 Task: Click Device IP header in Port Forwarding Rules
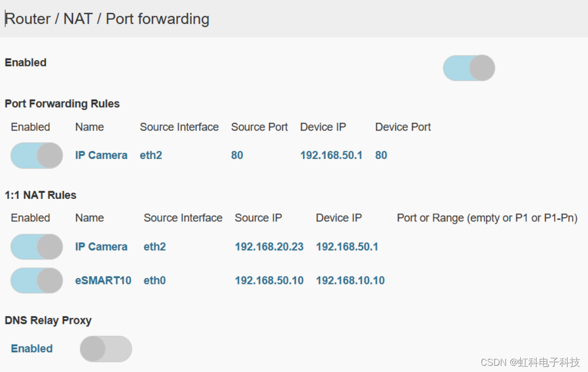(323, 127)
